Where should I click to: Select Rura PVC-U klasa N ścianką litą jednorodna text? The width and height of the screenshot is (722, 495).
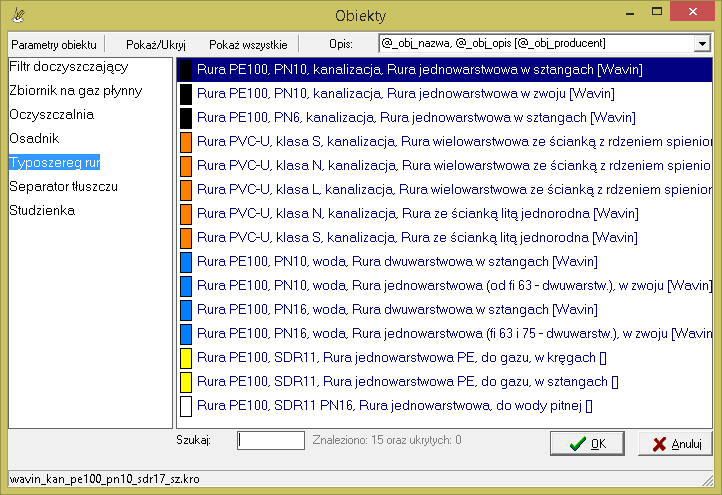tap(418, 213)
